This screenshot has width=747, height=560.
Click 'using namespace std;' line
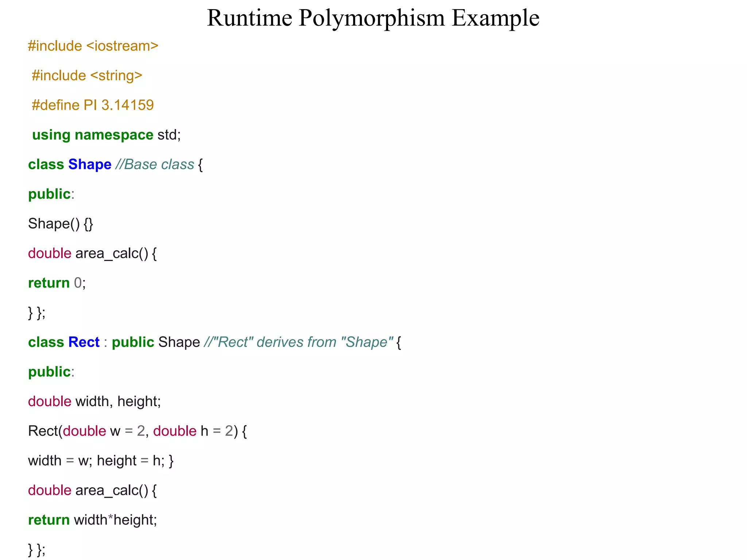point(107,135)
